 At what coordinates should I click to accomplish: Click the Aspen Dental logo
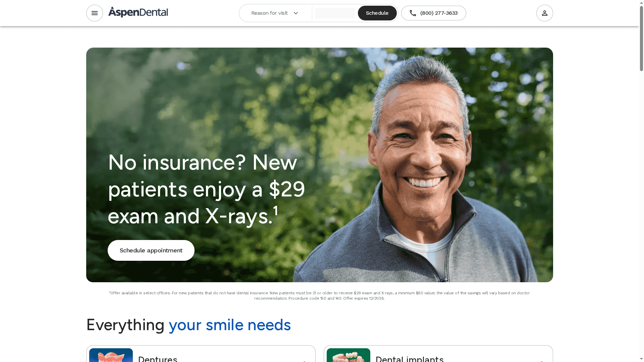pos(138,12)
